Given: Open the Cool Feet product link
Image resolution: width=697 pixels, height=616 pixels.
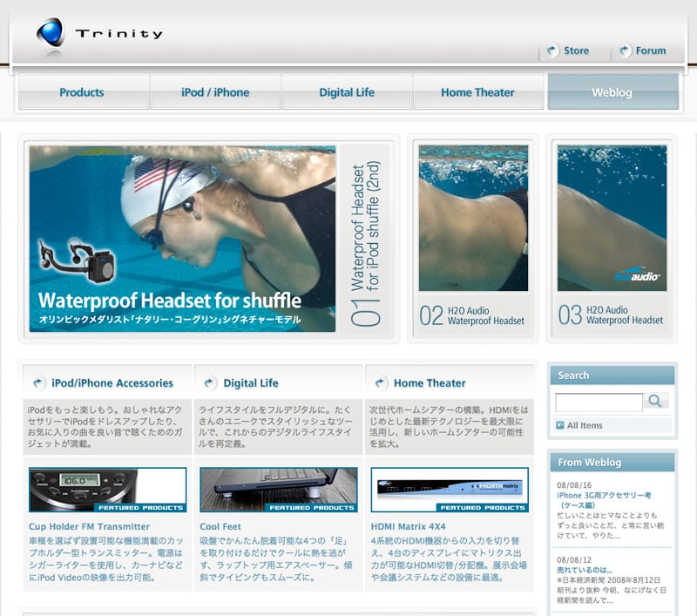Looking at the screenshot, I should click(x=220, y=526).
